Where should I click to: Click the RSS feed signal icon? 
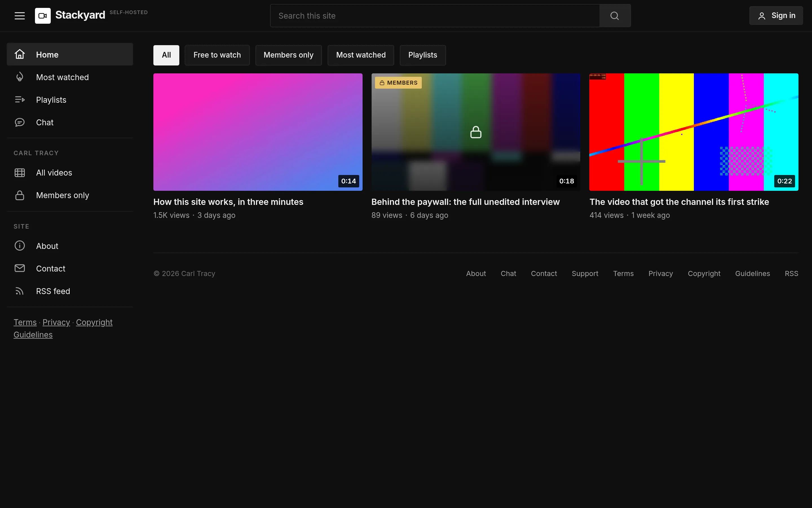20,291
